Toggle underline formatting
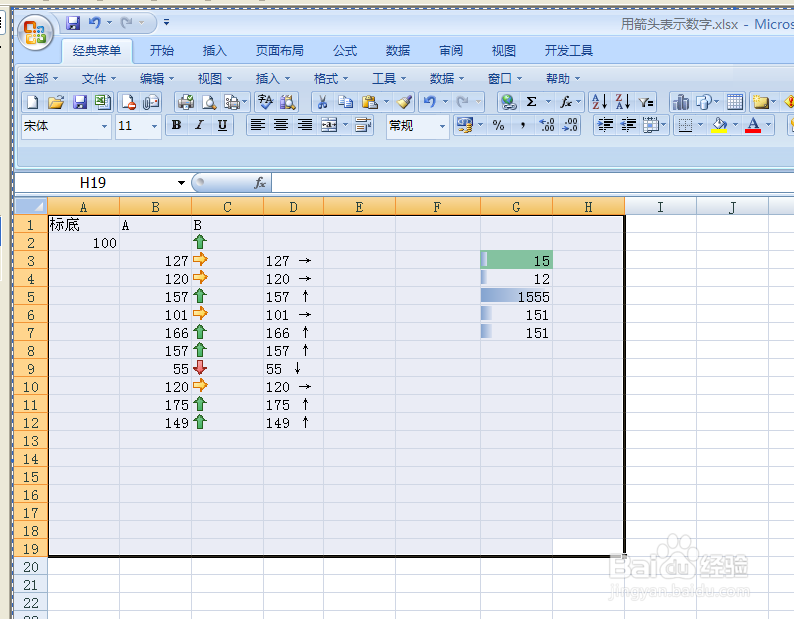This screenshot has height=619, width=794. [x=222, y=125]
